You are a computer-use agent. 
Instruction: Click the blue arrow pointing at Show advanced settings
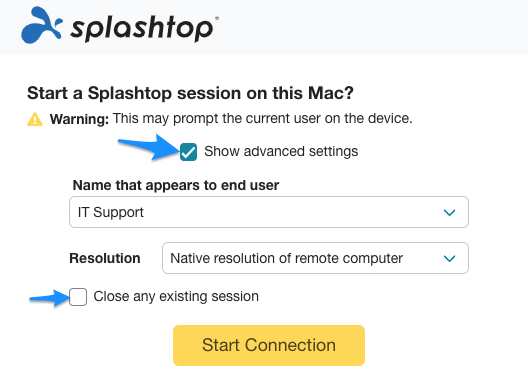148,146
